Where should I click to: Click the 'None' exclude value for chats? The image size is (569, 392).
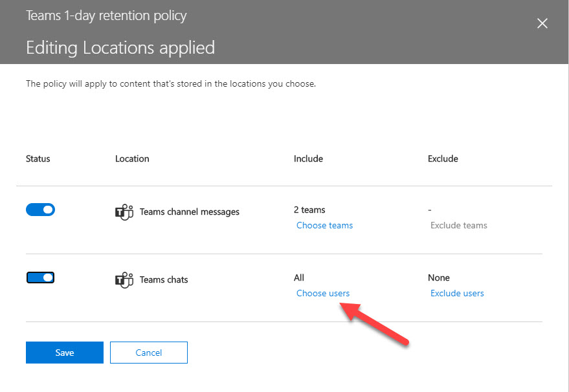pos(439,278)
